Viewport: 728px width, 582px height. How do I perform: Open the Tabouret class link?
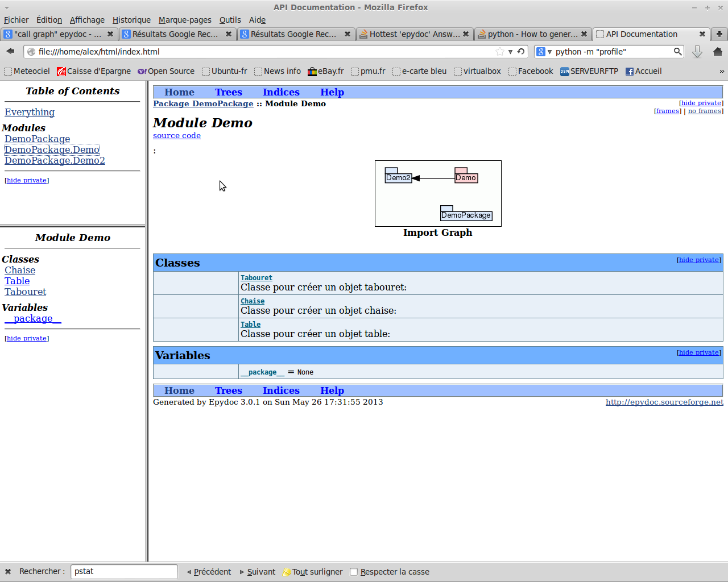pos(256,278)
